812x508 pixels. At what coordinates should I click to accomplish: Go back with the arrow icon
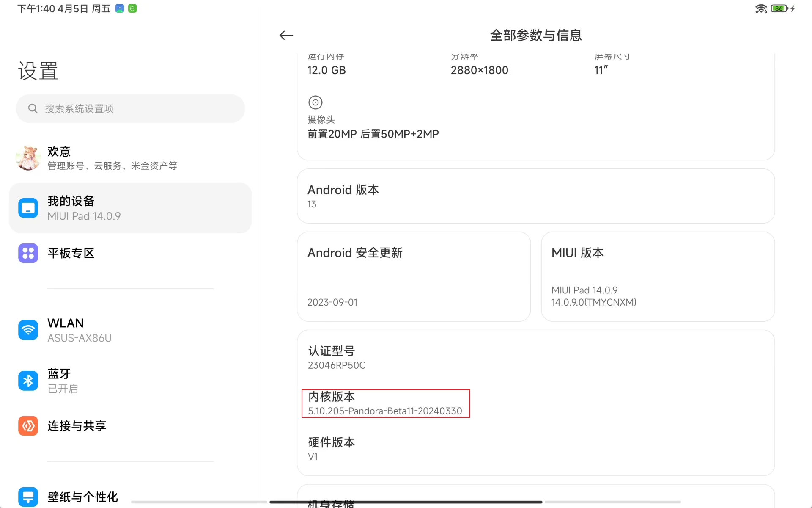pyautogui.click(x=286, y=36)
